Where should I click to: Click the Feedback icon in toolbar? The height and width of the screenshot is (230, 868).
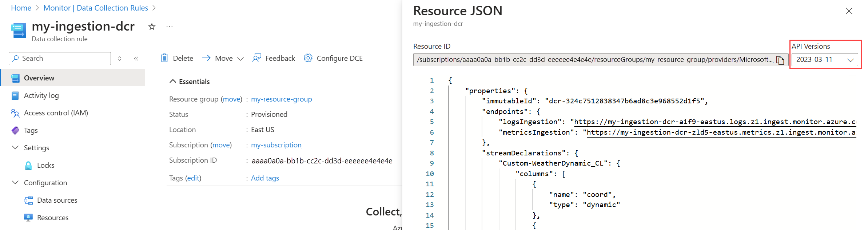(257, 58)
